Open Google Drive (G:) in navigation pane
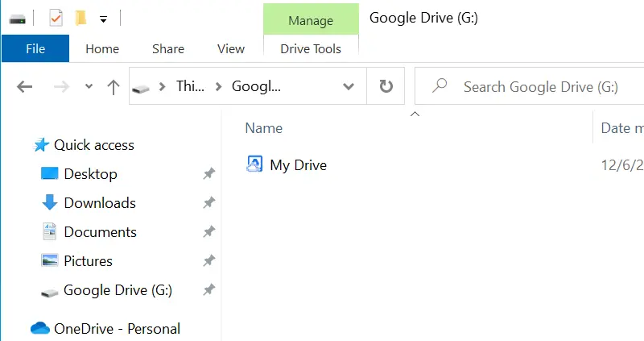This screenshot has width=644, height=341. pos(118,290)
